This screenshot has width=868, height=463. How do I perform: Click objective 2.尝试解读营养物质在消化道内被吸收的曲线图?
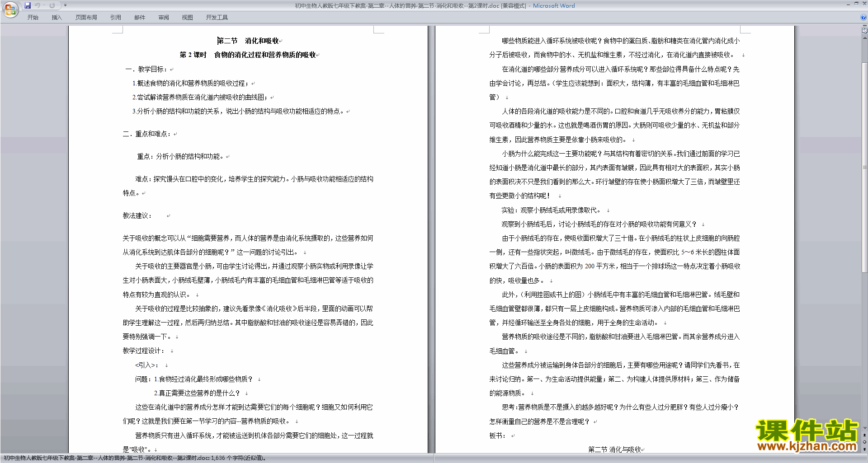coord(200,97)
